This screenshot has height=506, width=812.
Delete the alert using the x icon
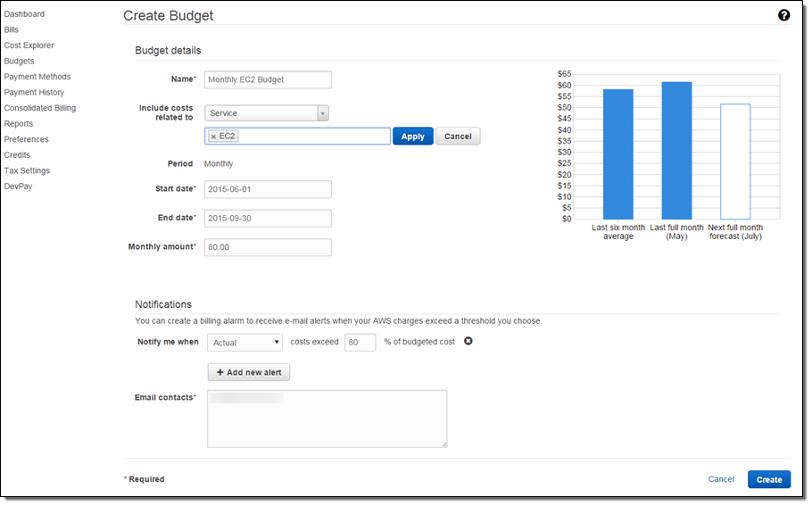coord(468,341)
